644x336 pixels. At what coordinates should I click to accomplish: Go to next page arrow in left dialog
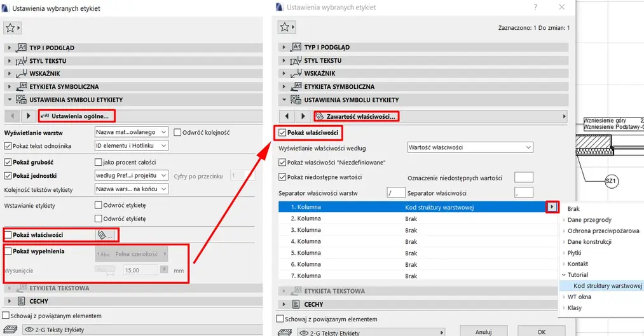(29, 116)
